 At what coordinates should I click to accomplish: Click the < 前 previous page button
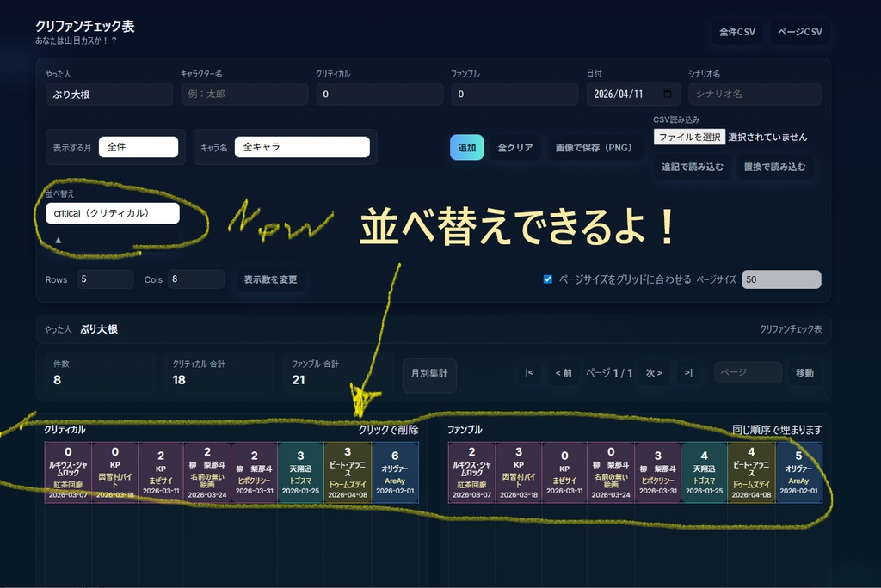coord(564,373)
